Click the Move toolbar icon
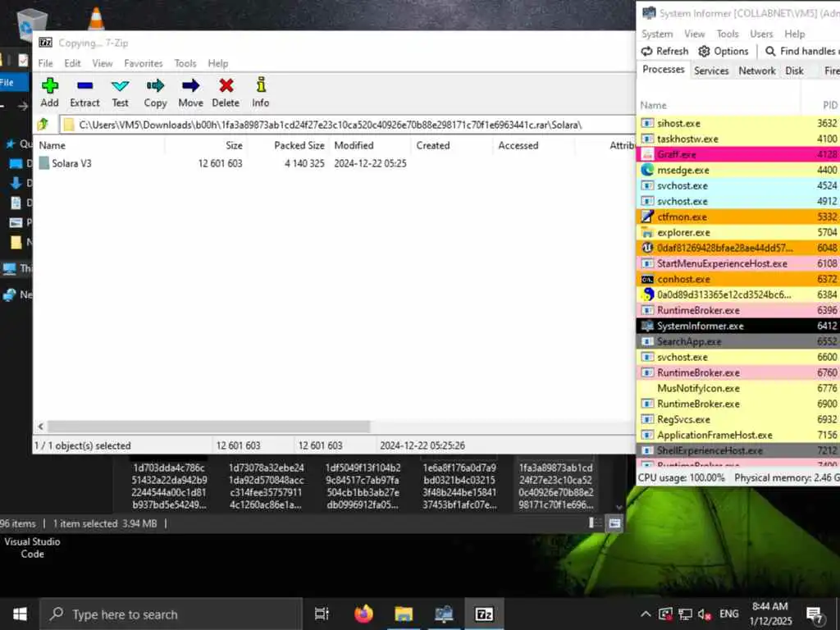This screenshot has height=630, width=840. point(190,93)
